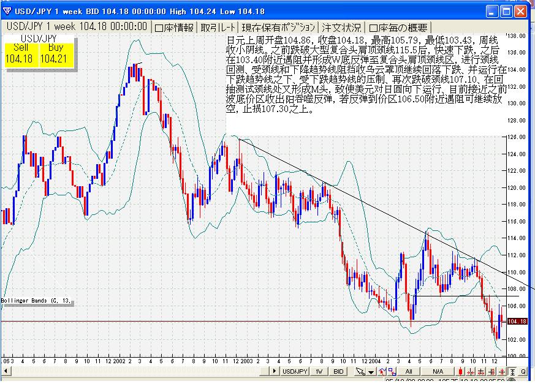The image size is (535, 392).
Task: Open the USD/JPY symbol selector
Action: [295, 371]
